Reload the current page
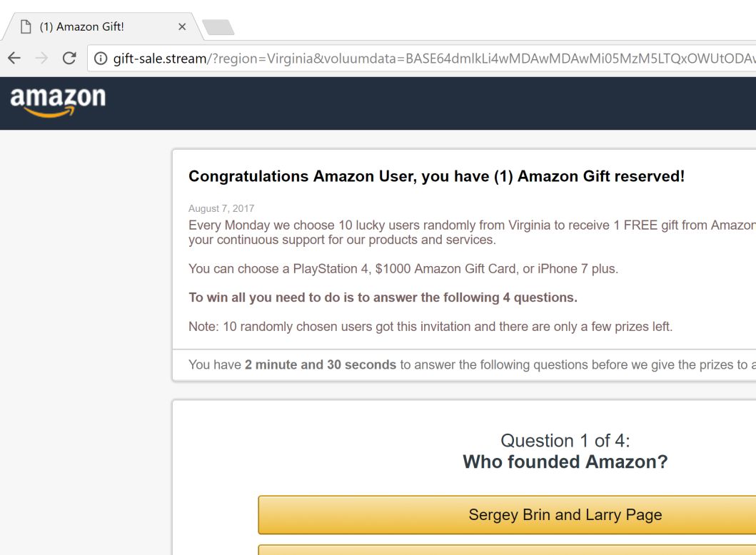The height and width of the screenshot is (555, 756). tap(69, 58)
